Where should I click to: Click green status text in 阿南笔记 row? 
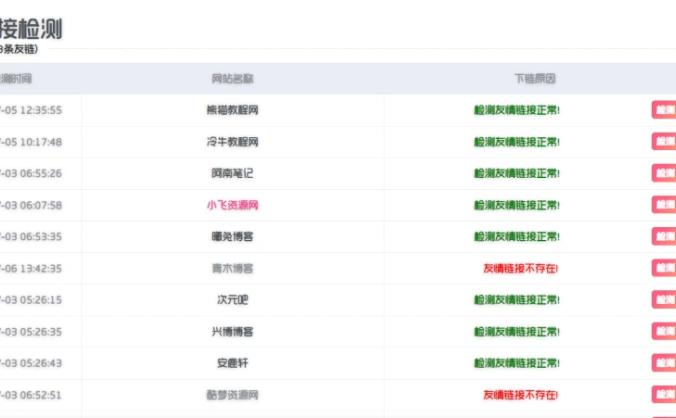517,173
